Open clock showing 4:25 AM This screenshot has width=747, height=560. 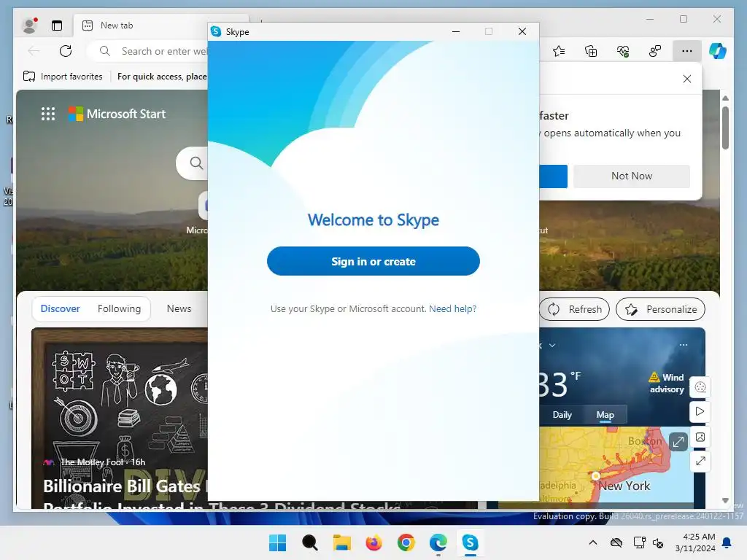695,542
